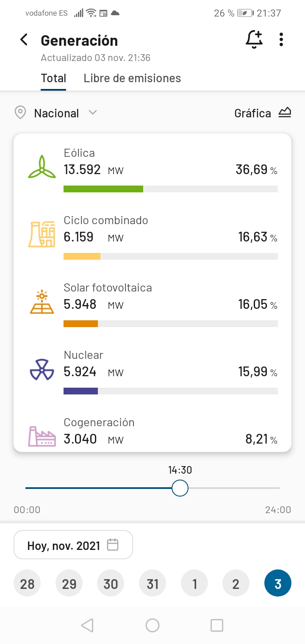305x644 pixels.
Task: Switch to Gráfica chart view
Action: tap(263, 113)
